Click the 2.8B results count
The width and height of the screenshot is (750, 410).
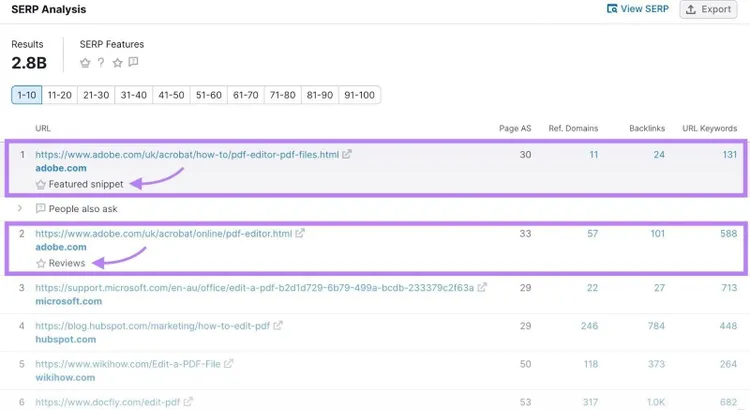click(x=29, y=63)
